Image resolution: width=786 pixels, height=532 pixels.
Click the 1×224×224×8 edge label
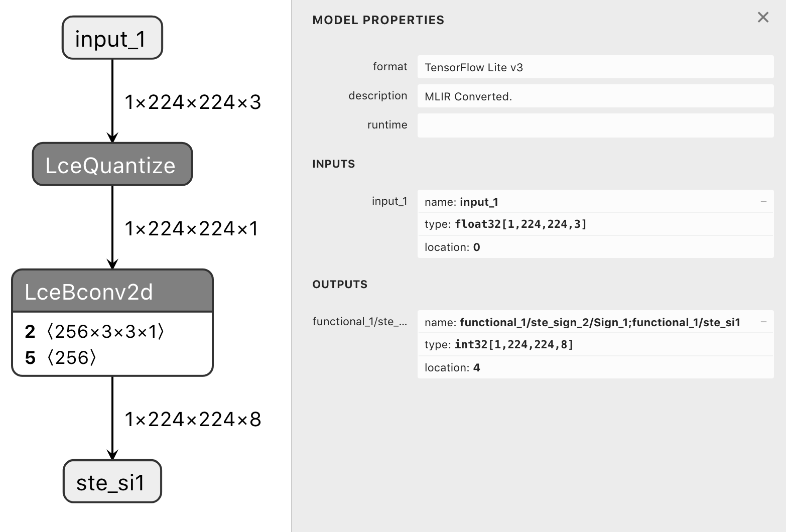[193, 420]
